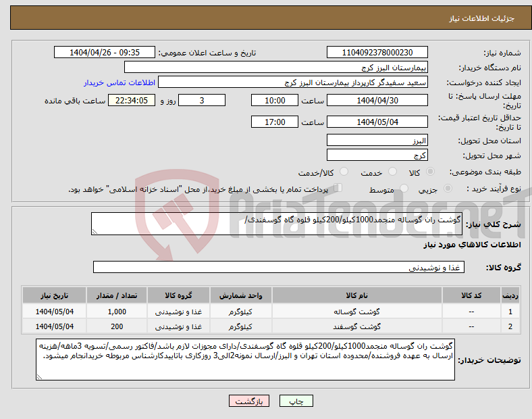Screen dimensions: 532x419
Task: Click the نام کالا column header
Action: coord(357,295)
